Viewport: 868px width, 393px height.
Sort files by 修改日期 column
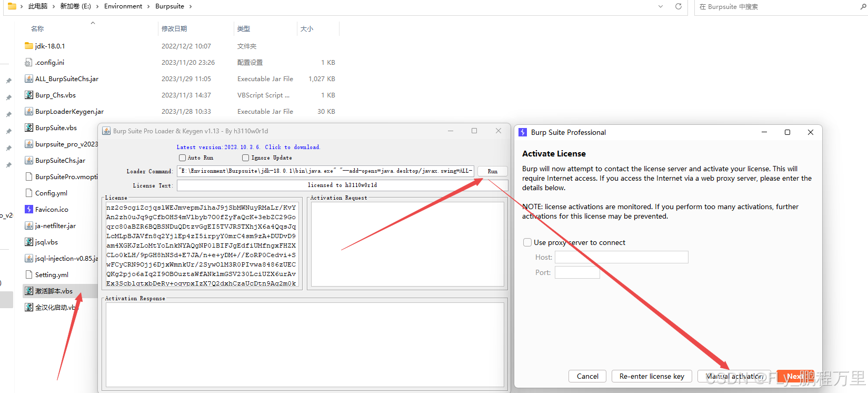(x=174, y=28)
